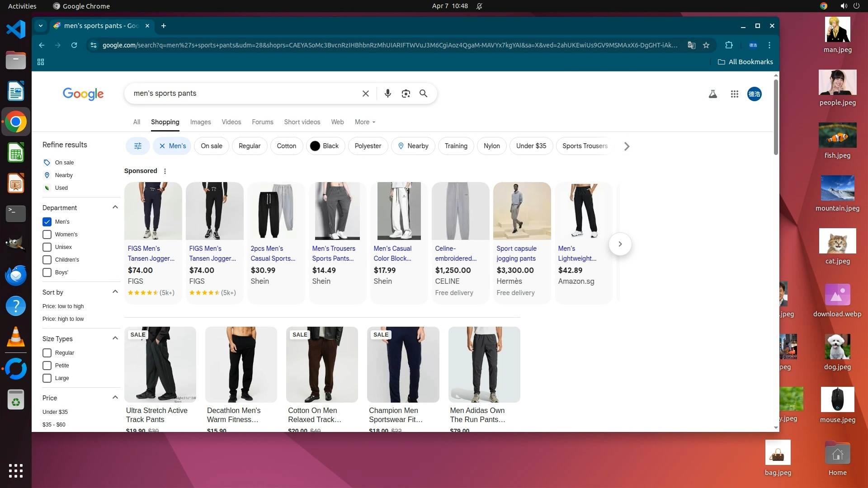
Task: Open the More search tabs dropdown
Action: 365,122
